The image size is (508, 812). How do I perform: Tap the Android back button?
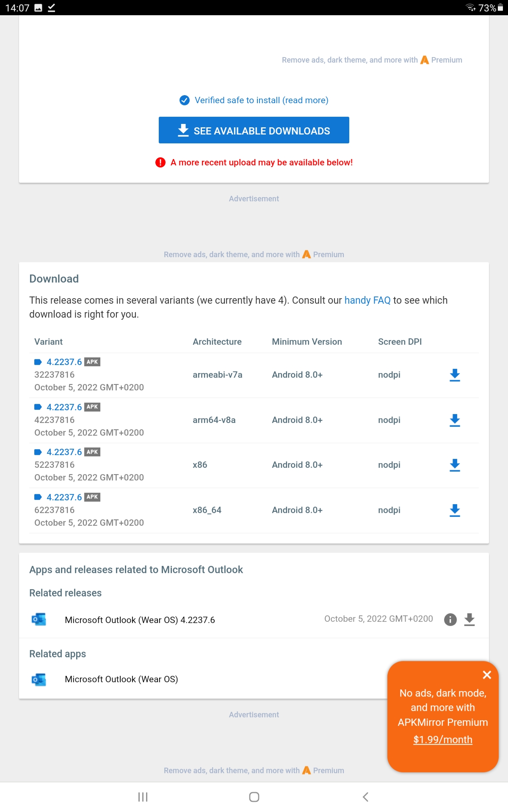point(365,797)
